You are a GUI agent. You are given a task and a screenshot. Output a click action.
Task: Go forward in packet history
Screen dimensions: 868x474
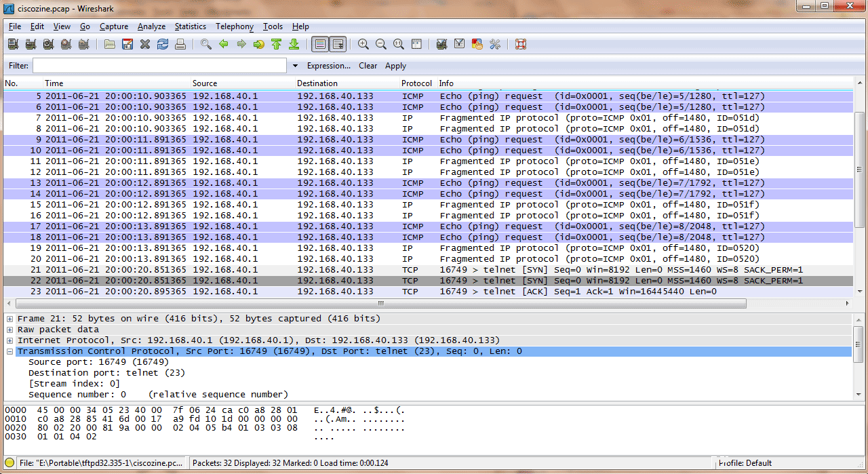coord(241,44)
